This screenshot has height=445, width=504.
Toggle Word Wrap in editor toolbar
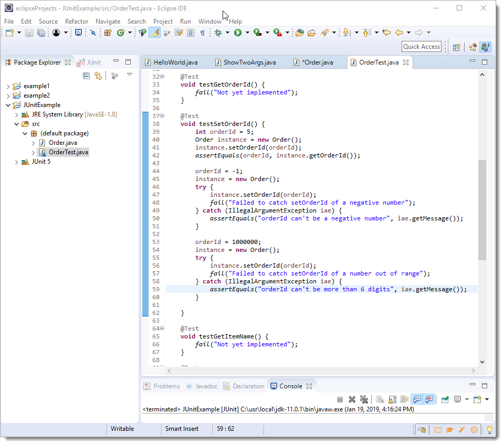pyautogui.click(x=178, y=33)
